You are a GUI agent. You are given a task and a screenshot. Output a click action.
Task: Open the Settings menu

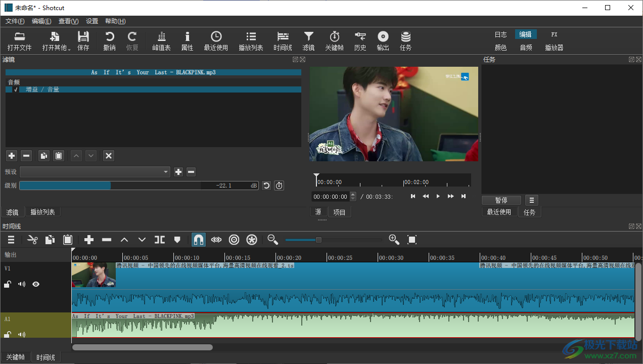click(92, 21)
